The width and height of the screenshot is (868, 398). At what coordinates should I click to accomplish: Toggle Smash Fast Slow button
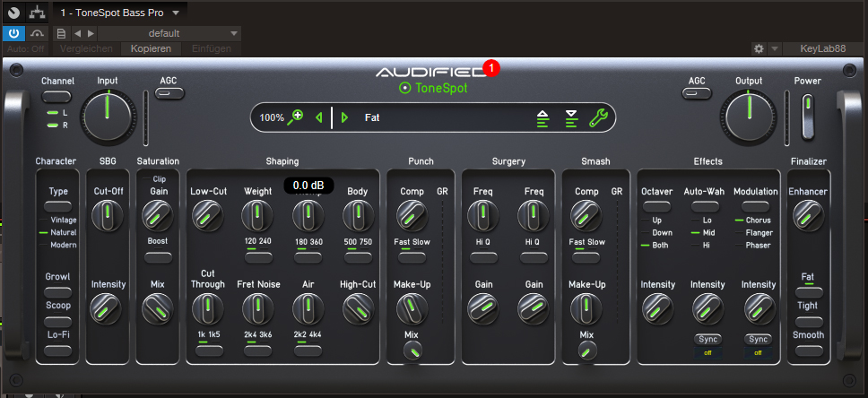click(x=586, y=257)
